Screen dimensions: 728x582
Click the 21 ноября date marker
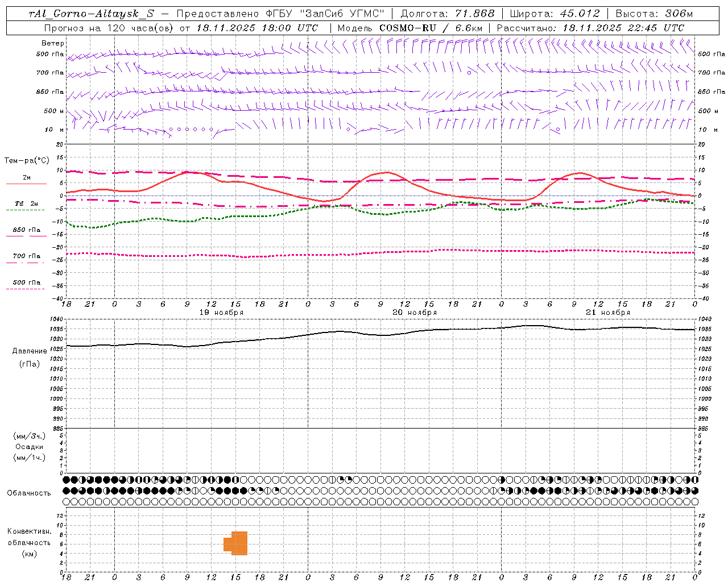[608, 313]
